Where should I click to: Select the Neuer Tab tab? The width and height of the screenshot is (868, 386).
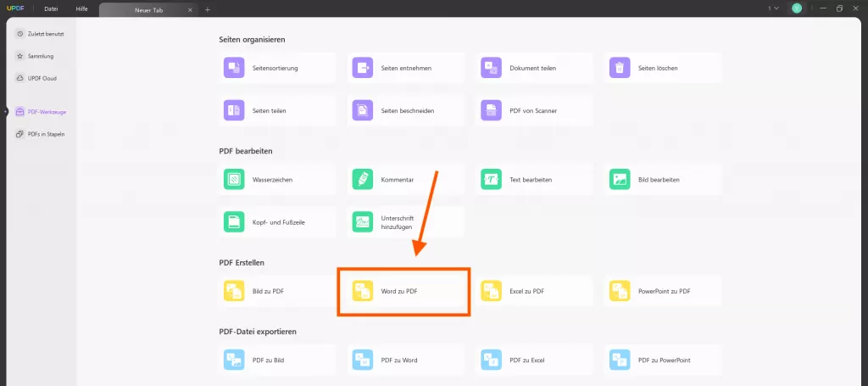pos(149,10)
